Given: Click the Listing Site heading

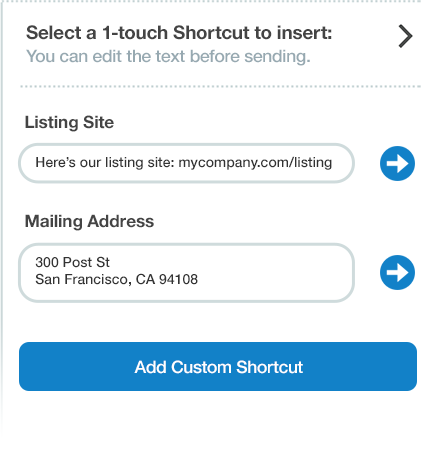Looking at the screenshot, I should [69, 123].
